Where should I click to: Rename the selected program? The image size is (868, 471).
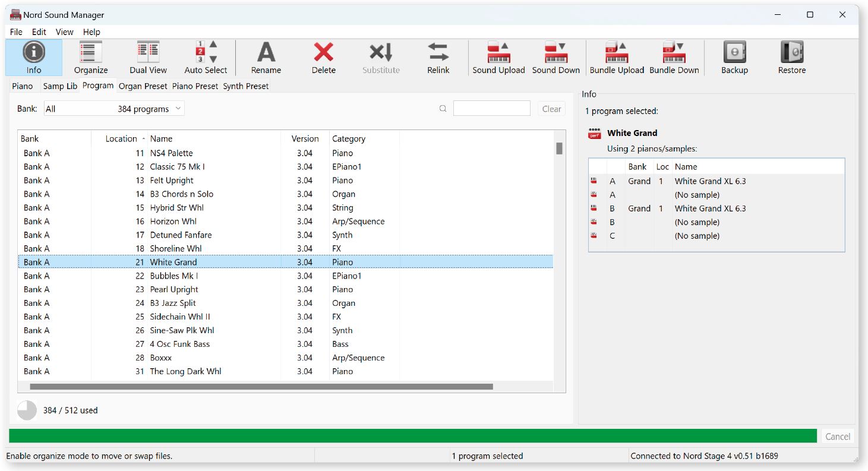pos(266,58)
